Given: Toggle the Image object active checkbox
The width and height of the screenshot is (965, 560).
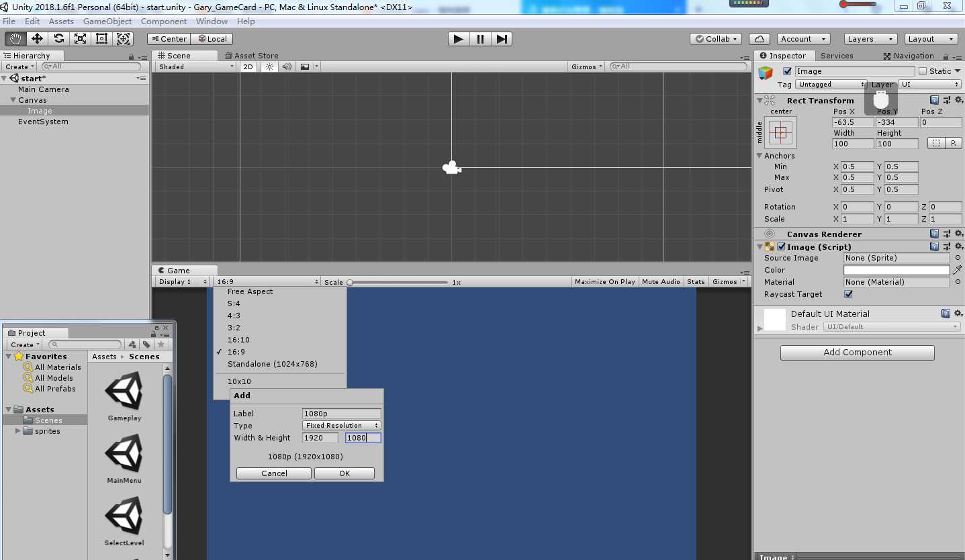Looking at the screenshot, I should coord(787,71).
